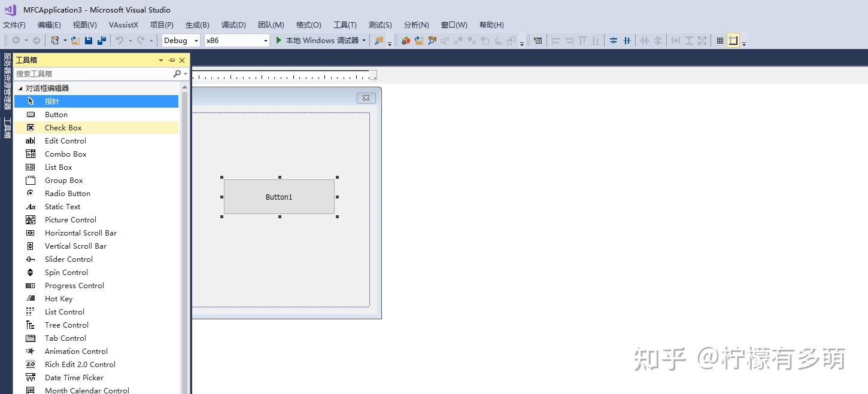Pin the 工具箱 panel open
This screenshot has height=394, width=868.
[171, 60]
